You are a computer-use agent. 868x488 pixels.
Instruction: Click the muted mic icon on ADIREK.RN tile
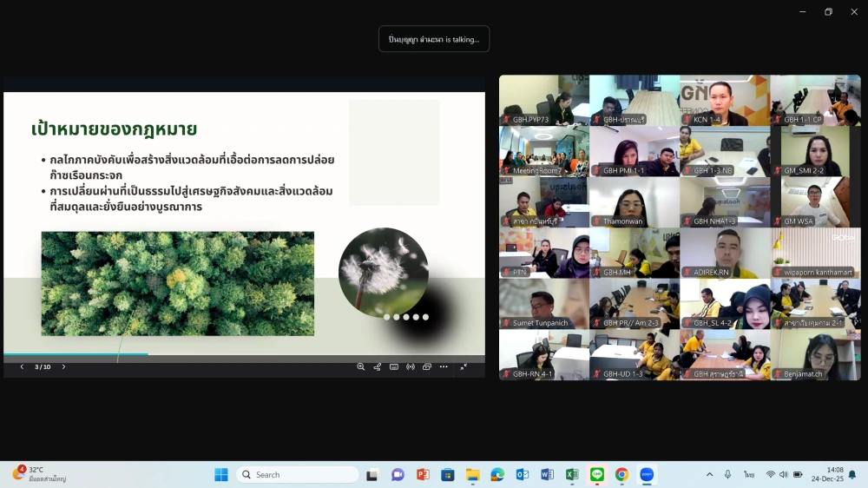click(687, 272)
